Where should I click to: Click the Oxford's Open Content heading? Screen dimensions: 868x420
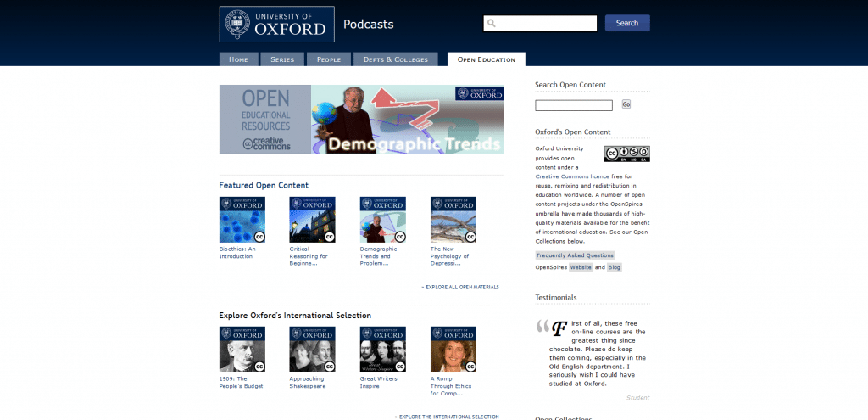573,132
